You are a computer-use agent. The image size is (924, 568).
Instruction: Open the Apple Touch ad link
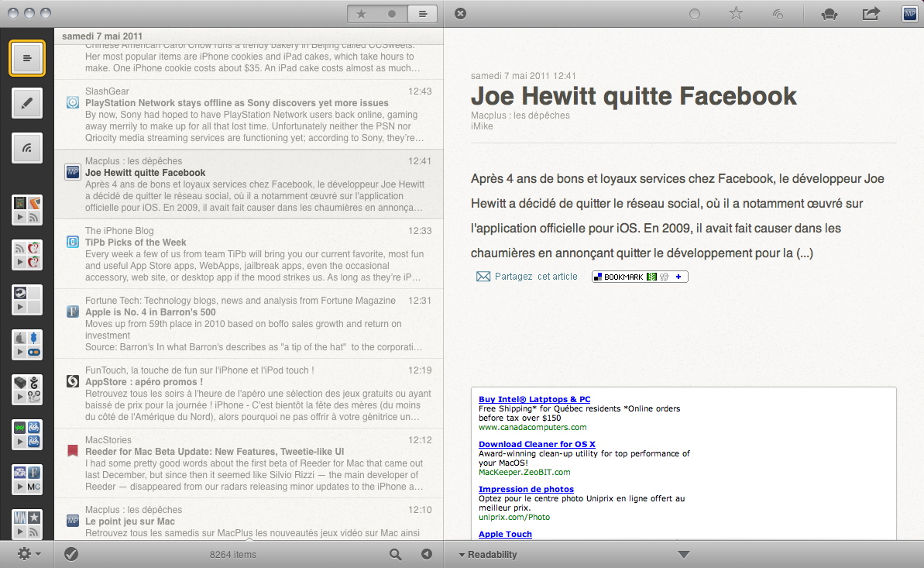click(x=505, y=534)
